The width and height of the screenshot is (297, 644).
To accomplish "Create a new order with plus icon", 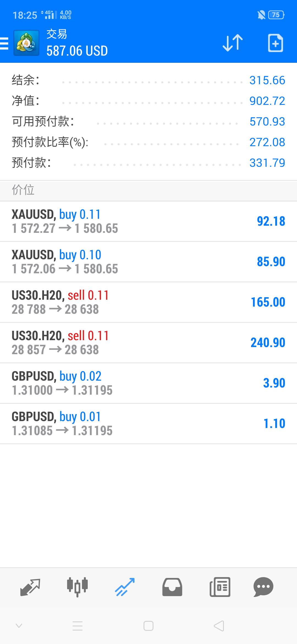I will (275, 43).
